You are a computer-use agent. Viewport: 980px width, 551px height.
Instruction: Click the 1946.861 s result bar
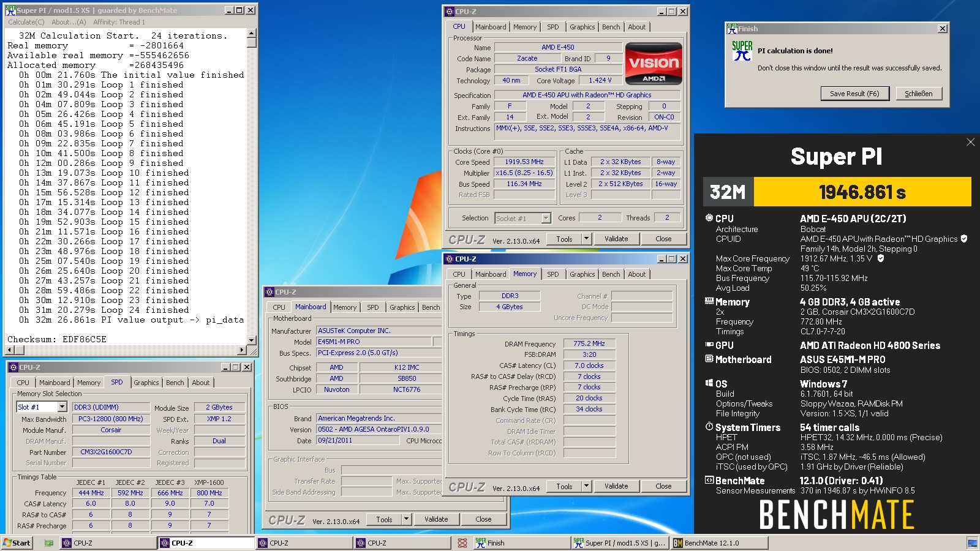(x=862, y=192)
